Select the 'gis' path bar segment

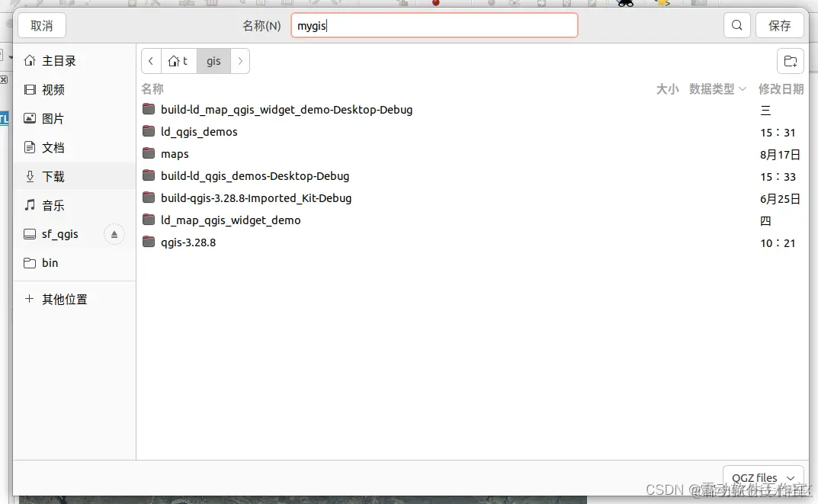[213, 61]
